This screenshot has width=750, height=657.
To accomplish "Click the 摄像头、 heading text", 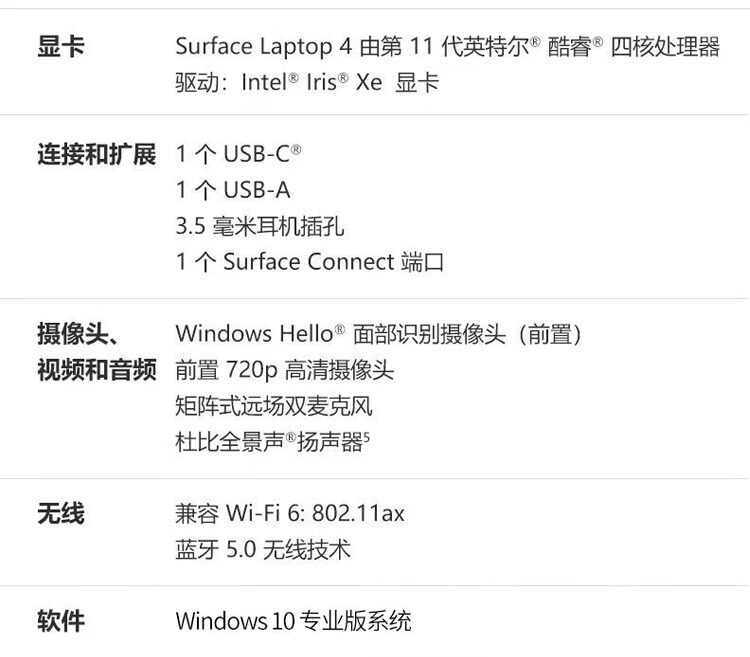I will 79,334.
